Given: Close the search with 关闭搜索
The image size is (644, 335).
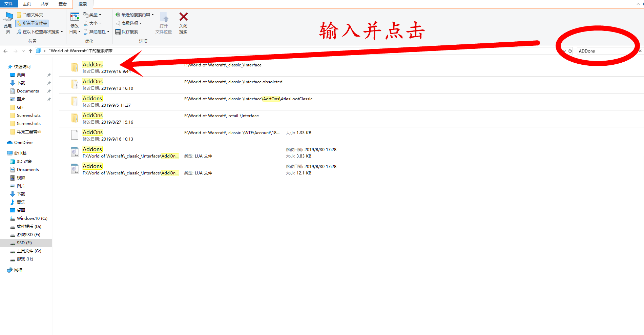Looking at the screenshot, I should click(x=183, y=23).
